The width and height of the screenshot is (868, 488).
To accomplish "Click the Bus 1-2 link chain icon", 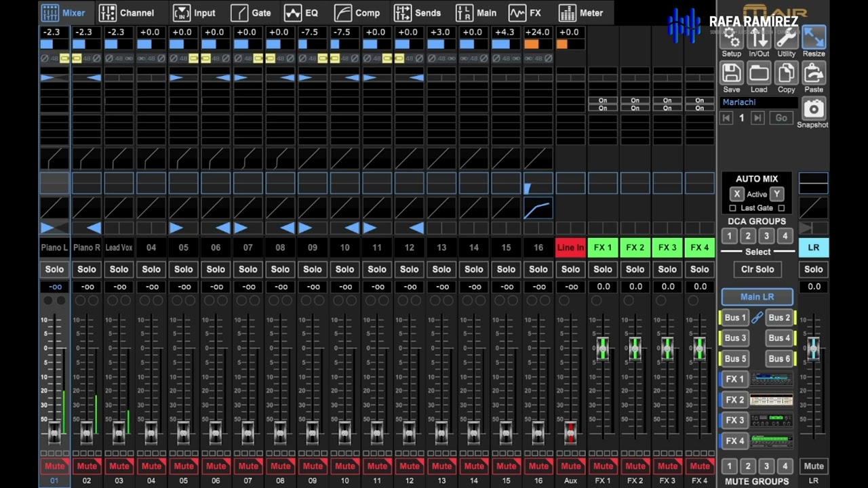I will (x=757, y=317).
